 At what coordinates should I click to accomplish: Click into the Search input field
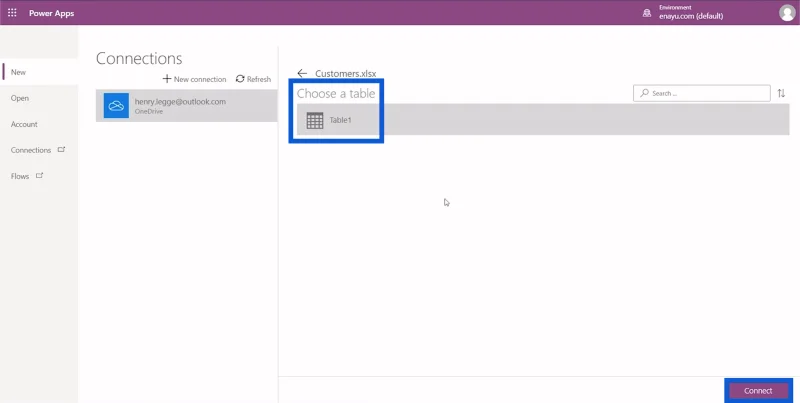(702, 93)
